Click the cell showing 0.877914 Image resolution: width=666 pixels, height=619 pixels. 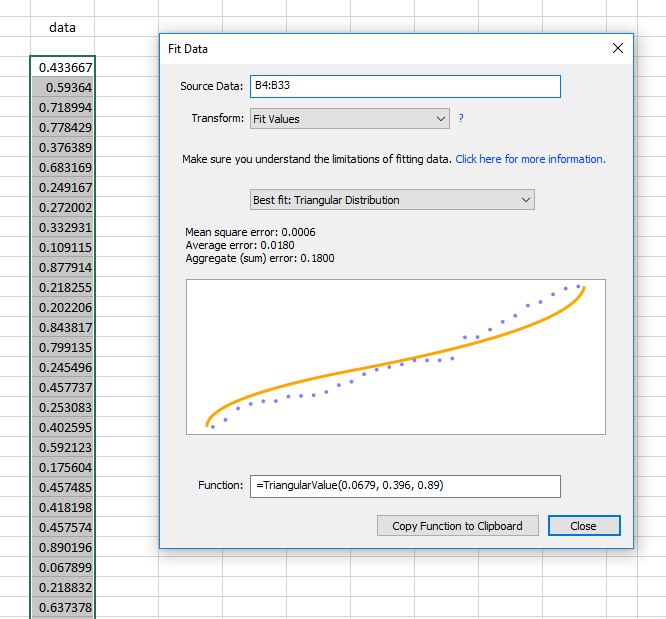pyautogui.click(x=63, y=267)
